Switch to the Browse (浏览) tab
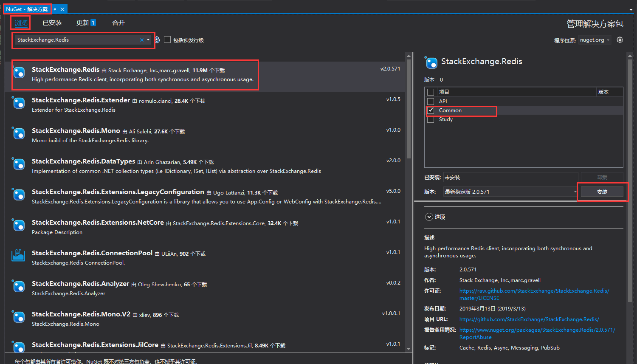The image size is (637, 364). (x=21, y=23)
